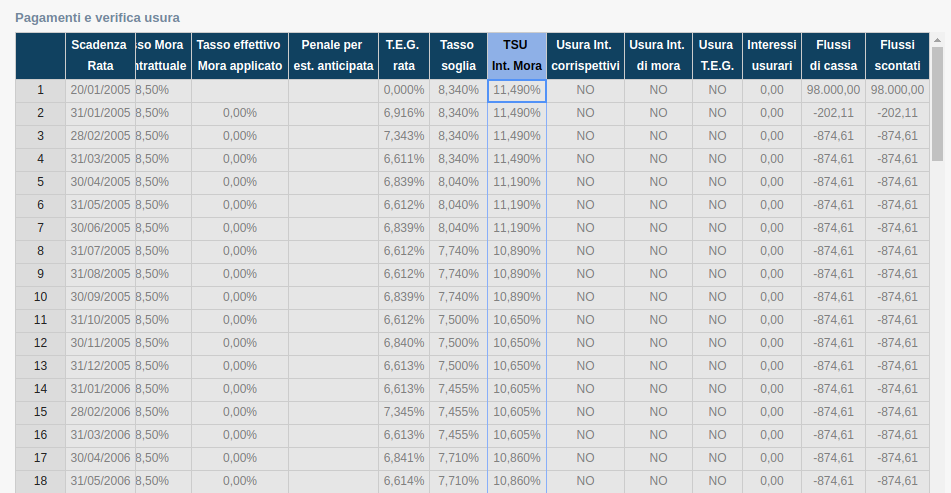The height and width of the screenshot is (493, 951).
Task: Click the vertical scrollbar thumb
Action: 937,104
